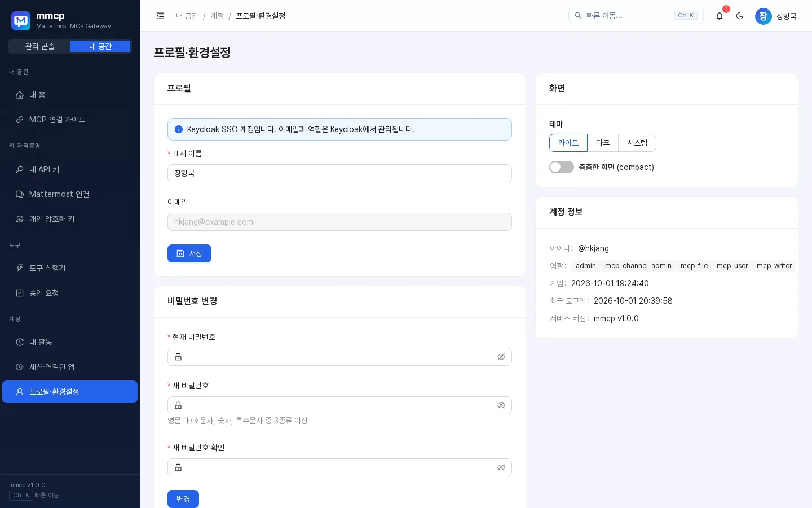This screenshot has width=812, height=508.
Task: Select the 시스템 theme option
Action: click(x=637, y=143)
